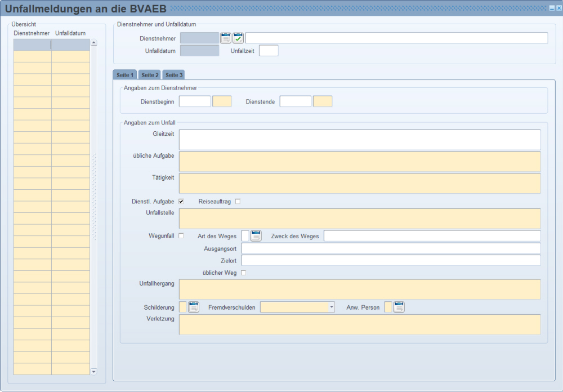Minimize the Unfallmeldungen window

point(552,8)
